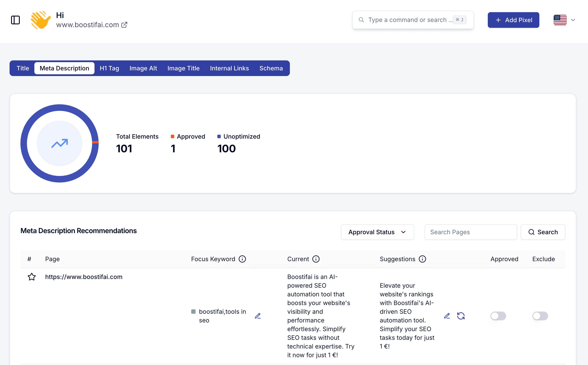
Task: Focus the Search Pages input field
Action: click(470, 232)
